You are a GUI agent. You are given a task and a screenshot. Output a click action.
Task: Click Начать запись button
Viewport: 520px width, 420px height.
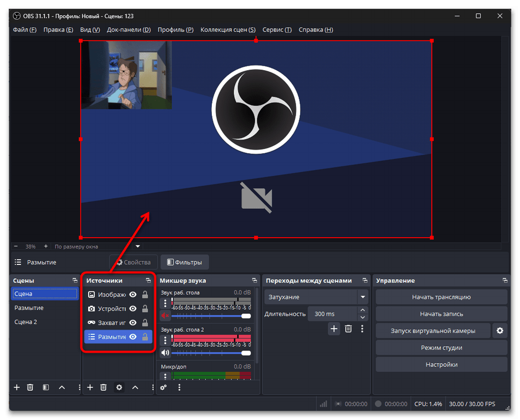(441, 314)
